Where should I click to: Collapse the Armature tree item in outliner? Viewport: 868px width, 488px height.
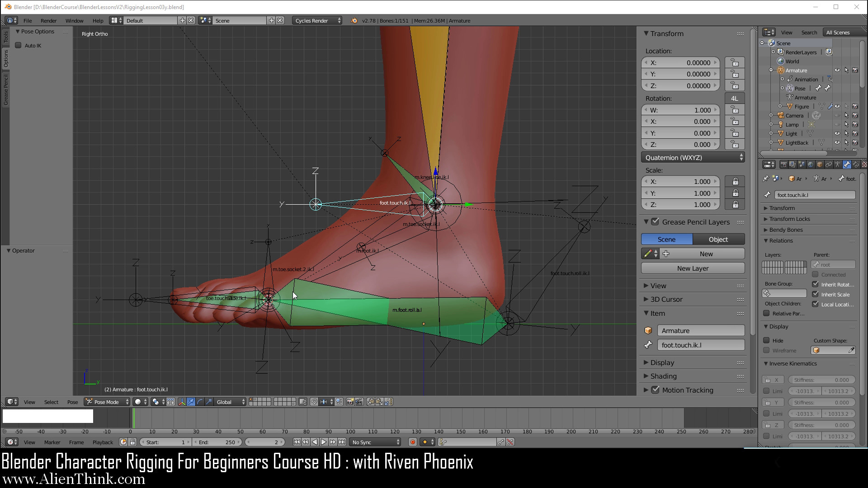[x=771, y=70]
